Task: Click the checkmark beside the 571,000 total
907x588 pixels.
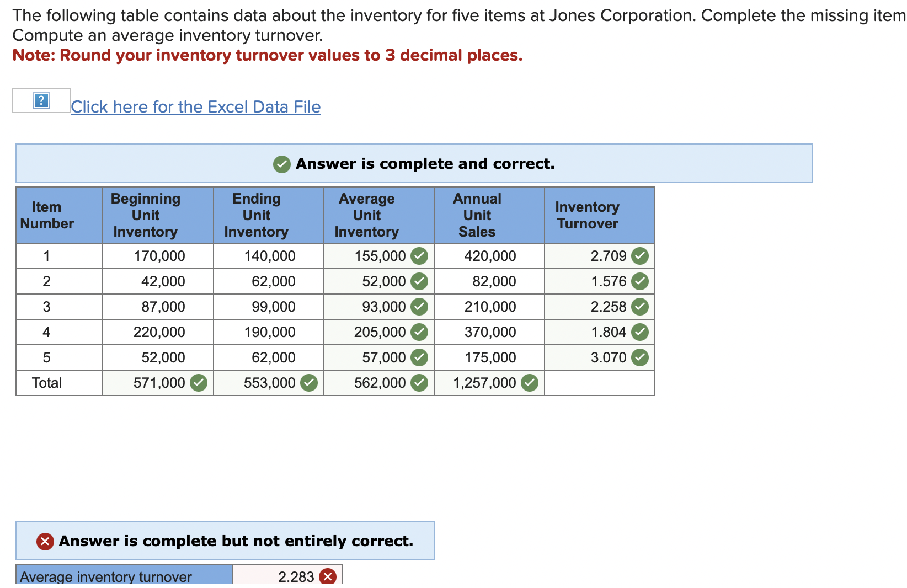Action: tap(199, 382)
